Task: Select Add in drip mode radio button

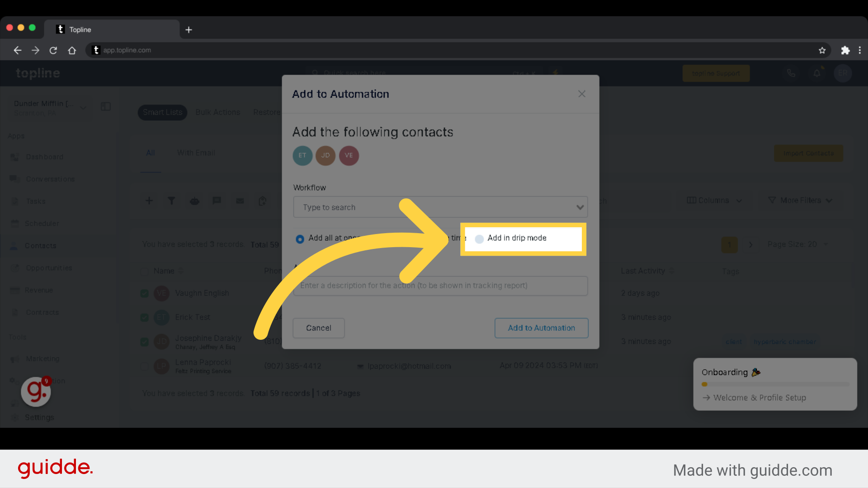Action: click(x=480, y=238)
